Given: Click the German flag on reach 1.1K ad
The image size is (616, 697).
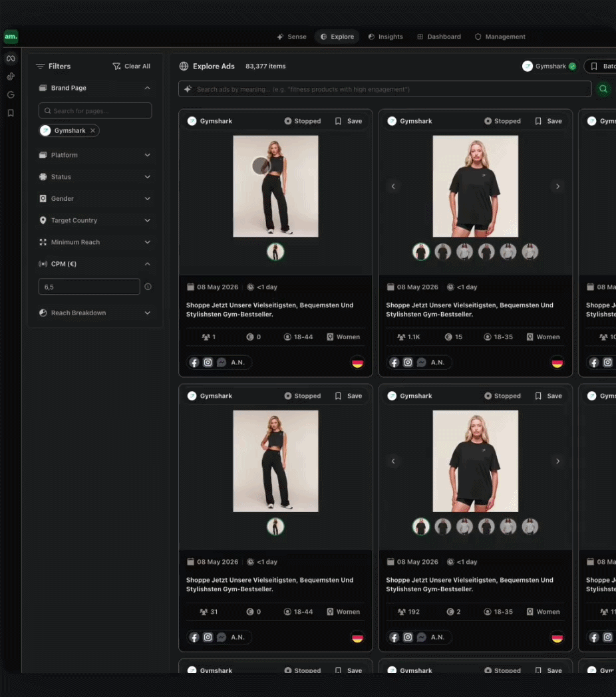Looking at the screenshot, I should [557, 362].
